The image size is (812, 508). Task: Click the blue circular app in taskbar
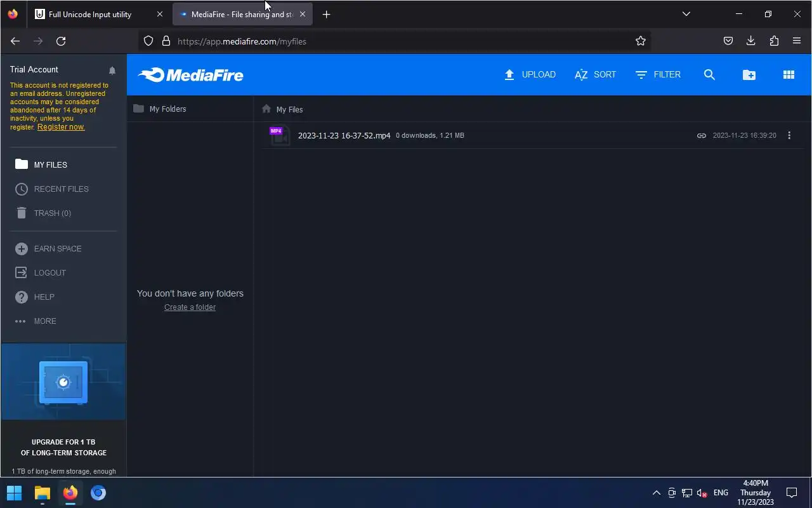[98, 493]
